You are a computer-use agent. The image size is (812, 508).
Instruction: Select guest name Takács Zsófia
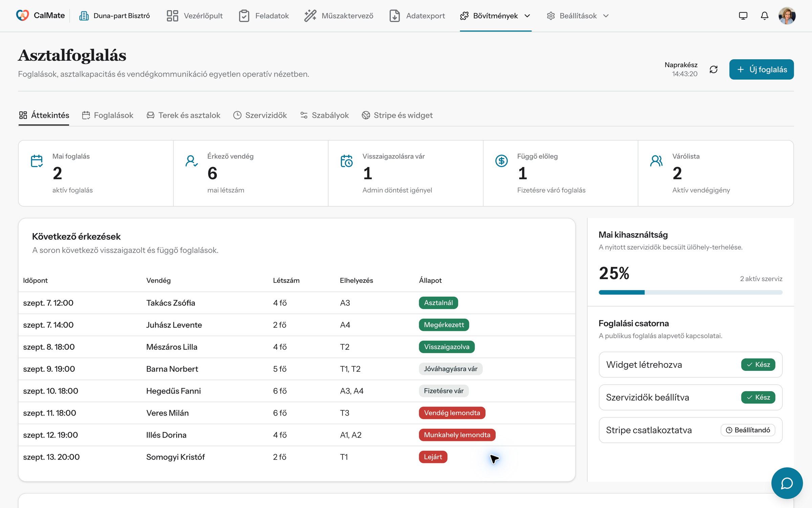pyautogui.click(x=171, y=303)
